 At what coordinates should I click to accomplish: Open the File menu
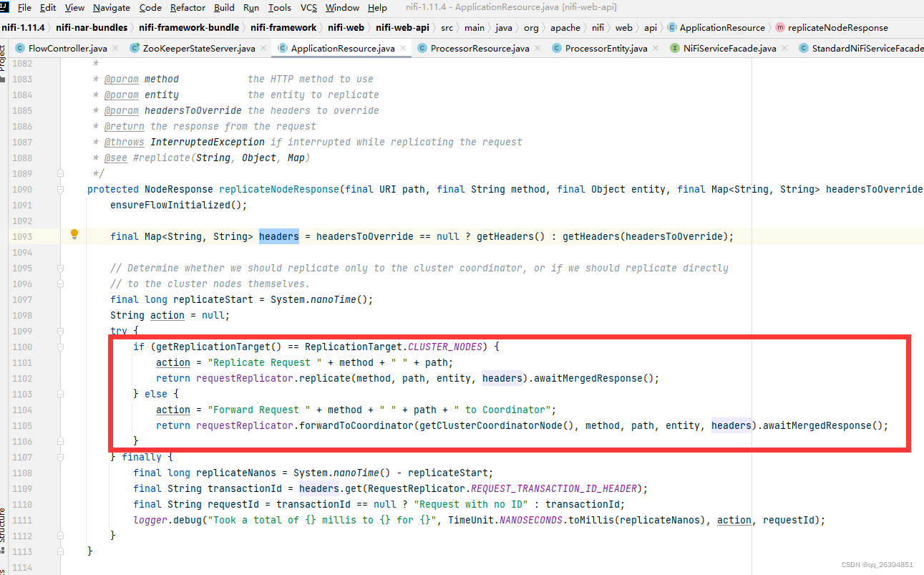[24, 8]
